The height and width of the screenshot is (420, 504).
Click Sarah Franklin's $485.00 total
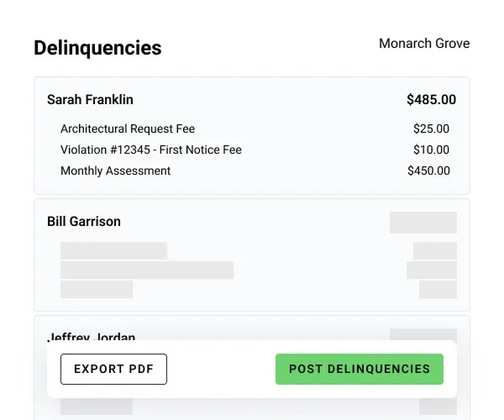[431, 99]
